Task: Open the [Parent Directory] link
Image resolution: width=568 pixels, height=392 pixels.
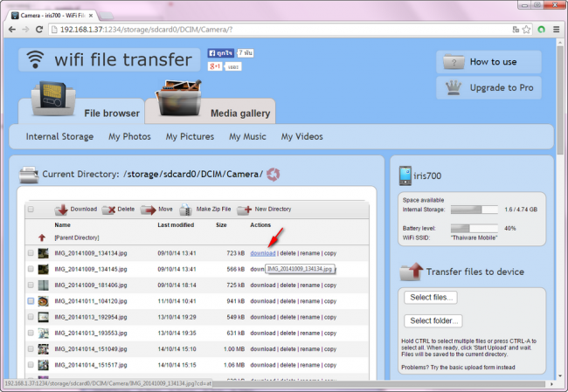Action: 77,237
